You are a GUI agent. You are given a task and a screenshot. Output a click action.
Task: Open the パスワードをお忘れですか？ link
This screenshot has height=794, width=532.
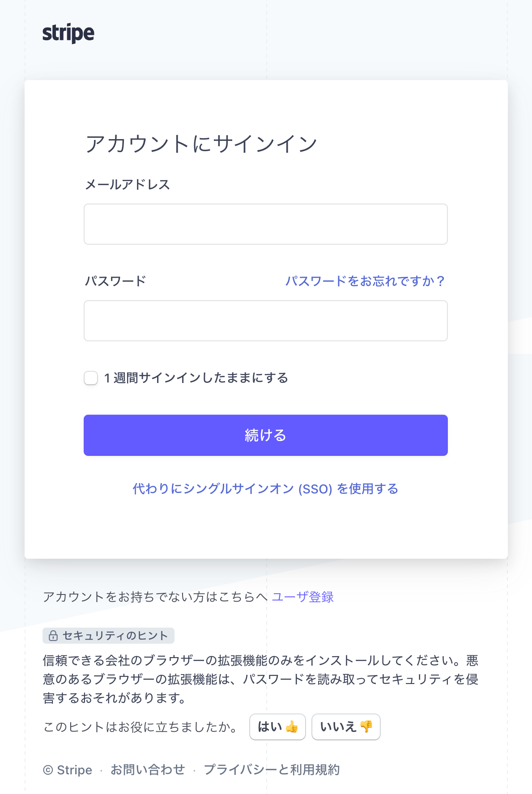click(x=365, y=281)
